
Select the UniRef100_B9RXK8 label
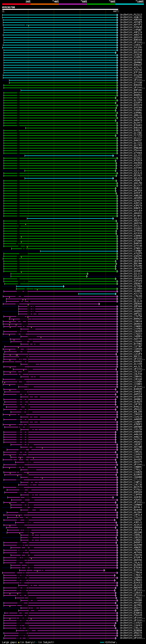tap(131, 40)
